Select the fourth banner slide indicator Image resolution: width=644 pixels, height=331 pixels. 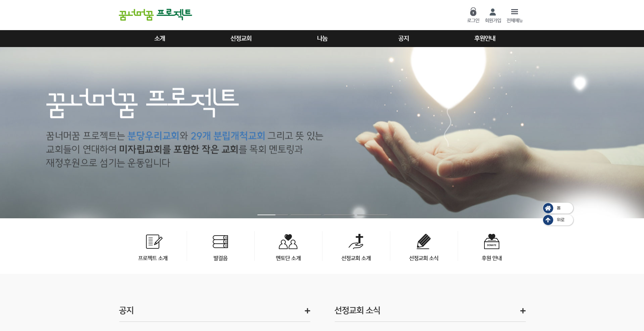click(372, 215)
